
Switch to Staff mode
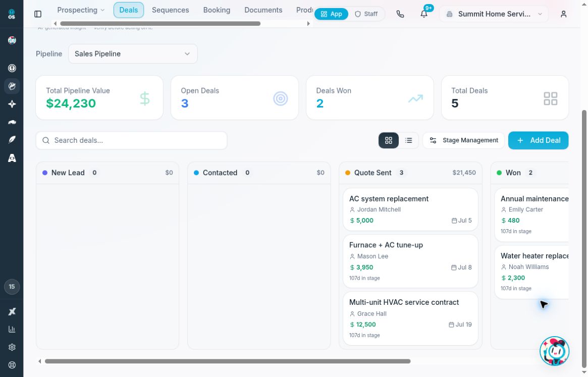click(366, 14)
